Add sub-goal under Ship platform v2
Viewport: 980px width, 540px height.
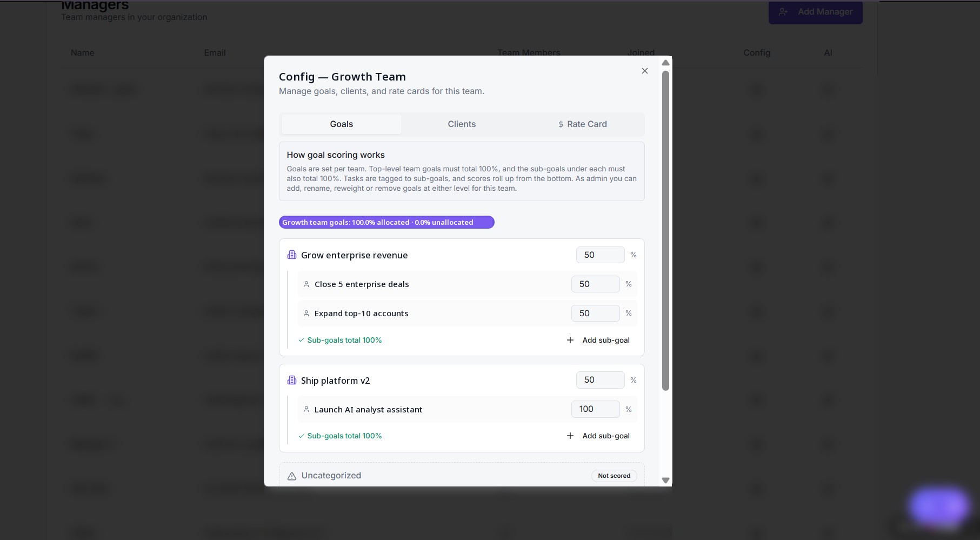(x=598, y=436)
